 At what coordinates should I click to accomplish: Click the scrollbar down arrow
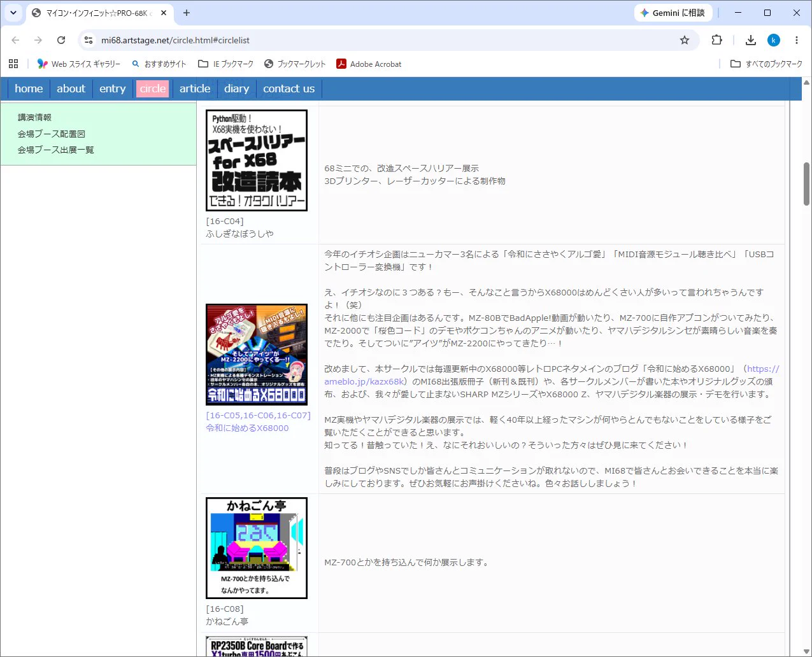pyautogui.click(x=806, y=651)
